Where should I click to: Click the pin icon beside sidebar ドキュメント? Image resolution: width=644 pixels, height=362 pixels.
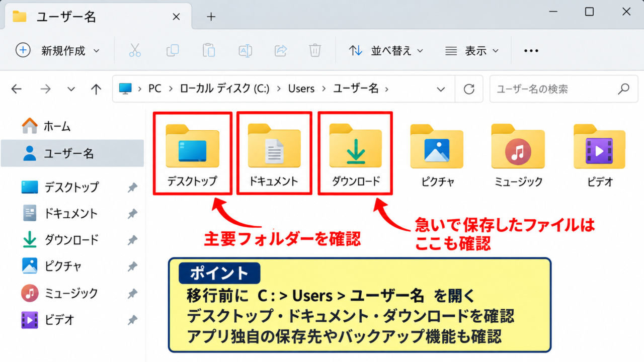(132, 214)
